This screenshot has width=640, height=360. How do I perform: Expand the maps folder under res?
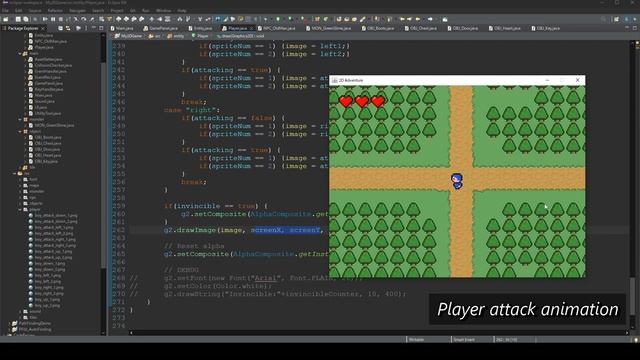20,186
